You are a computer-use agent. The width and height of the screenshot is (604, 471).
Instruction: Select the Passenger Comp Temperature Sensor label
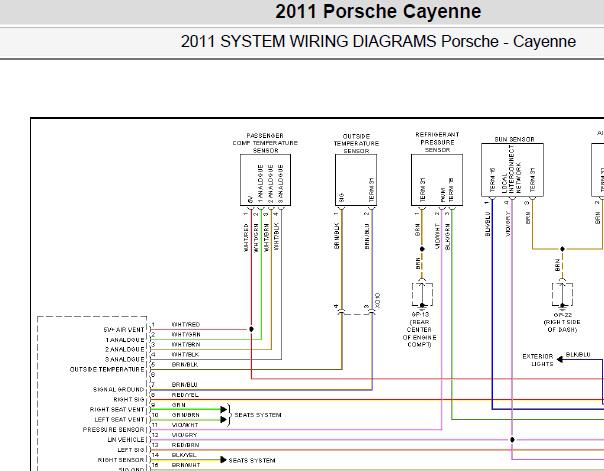click(265, 143)
